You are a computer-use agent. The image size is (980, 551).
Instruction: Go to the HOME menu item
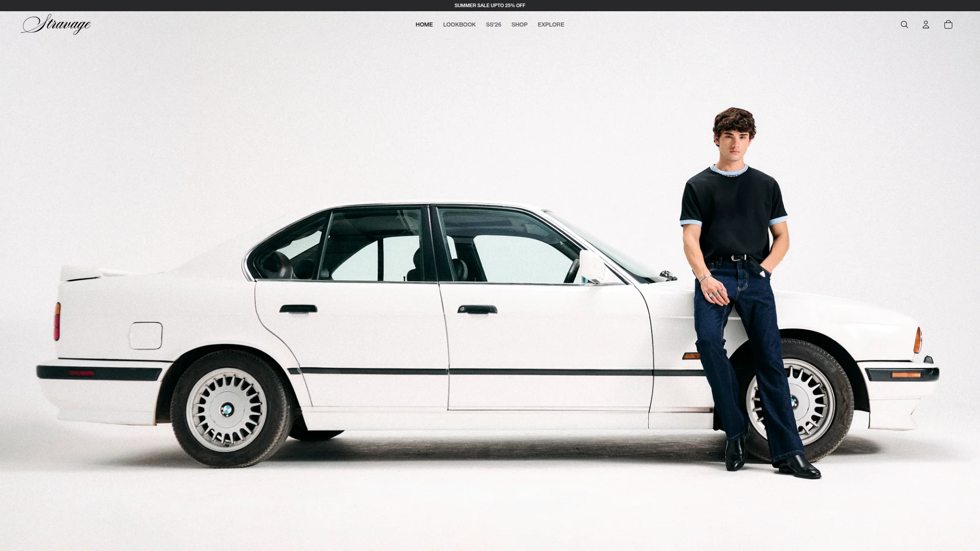(424, 24)
